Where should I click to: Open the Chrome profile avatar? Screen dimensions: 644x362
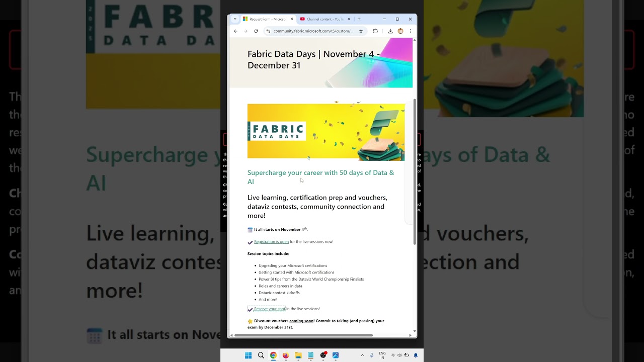tap(400, 31)
